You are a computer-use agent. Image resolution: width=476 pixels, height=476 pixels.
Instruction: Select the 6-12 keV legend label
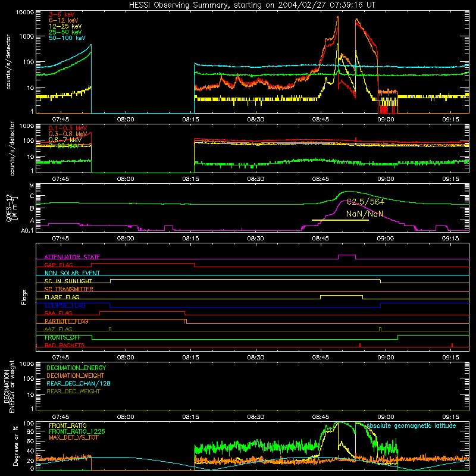(x=64, y=20)
